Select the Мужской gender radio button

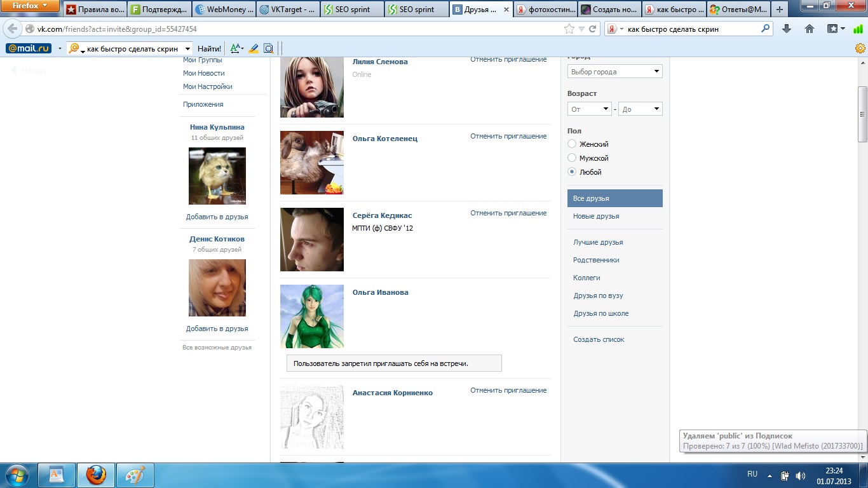[572, 158]
